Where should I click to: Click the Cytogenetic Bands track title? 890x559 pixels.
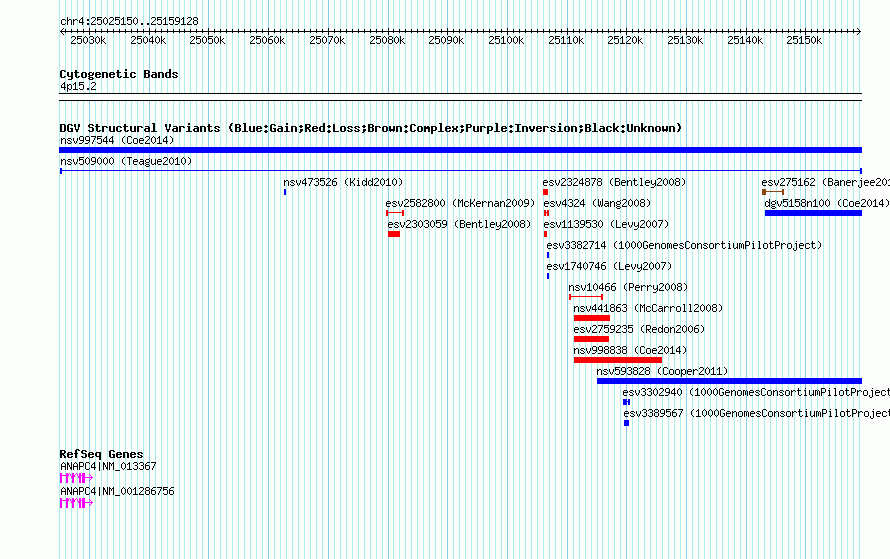pos(119,74)
